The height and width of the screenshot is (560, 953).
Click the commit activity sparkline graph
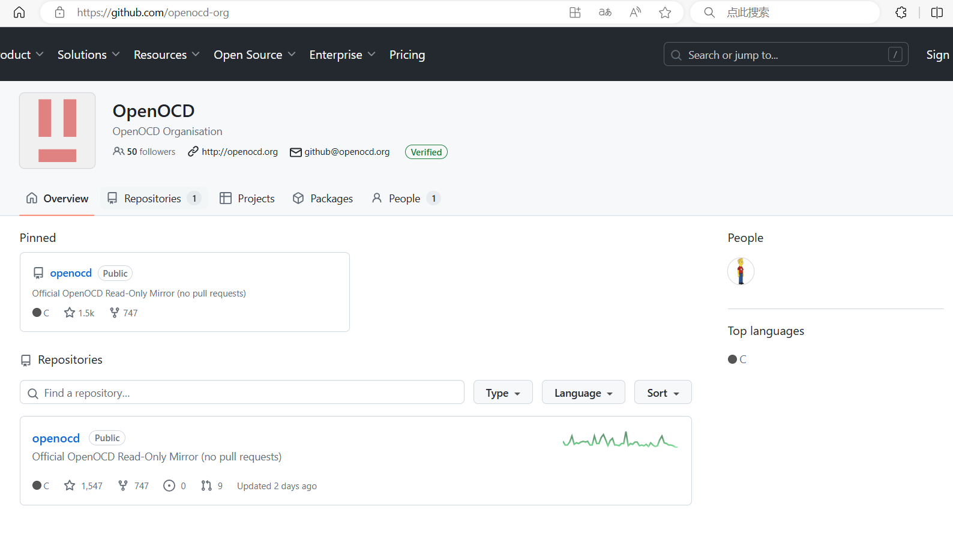620,440
